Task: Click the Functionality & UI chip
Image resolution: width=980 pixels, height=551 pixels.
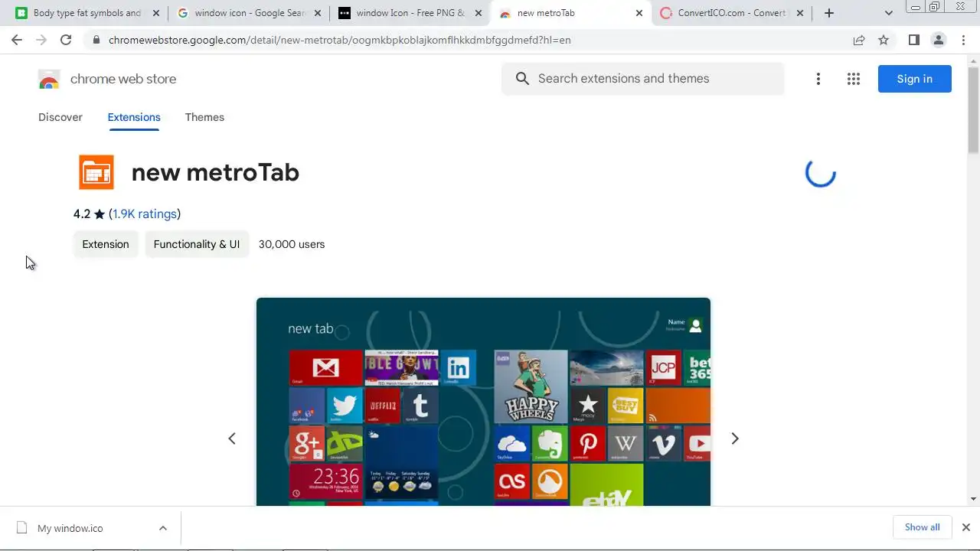Action: 197,244
